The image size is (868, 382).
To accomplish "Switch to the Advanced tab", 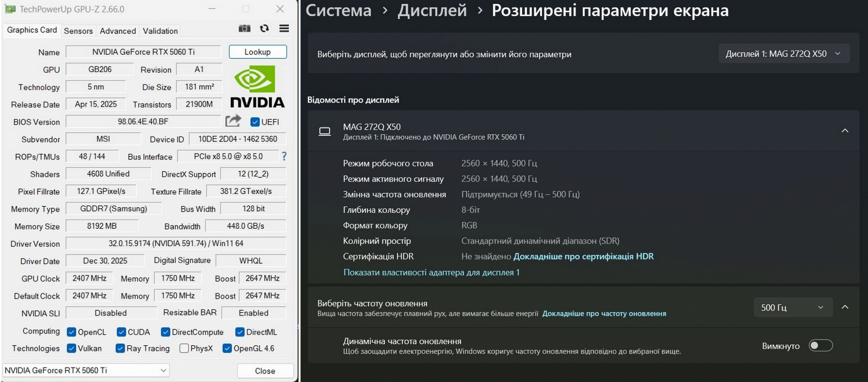I will pos(118,31).
